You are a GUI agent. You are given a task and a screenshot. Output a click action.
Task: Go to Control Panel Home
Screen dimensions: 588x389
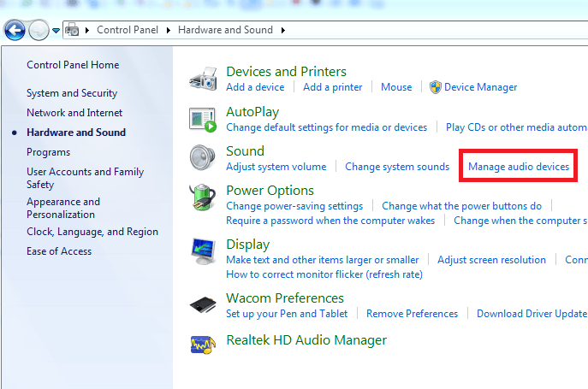73,65
